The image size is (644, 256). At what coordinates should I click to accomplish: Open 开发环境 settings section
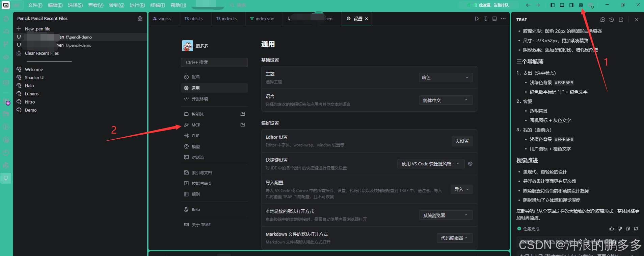[x=214, y=99]
